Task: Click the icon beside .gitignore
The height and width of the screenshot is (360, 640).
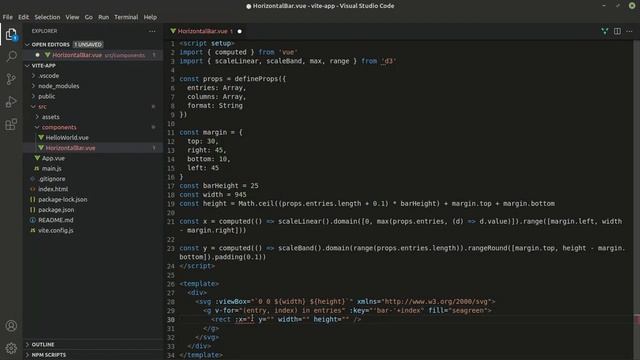Action: coord(33,179)
